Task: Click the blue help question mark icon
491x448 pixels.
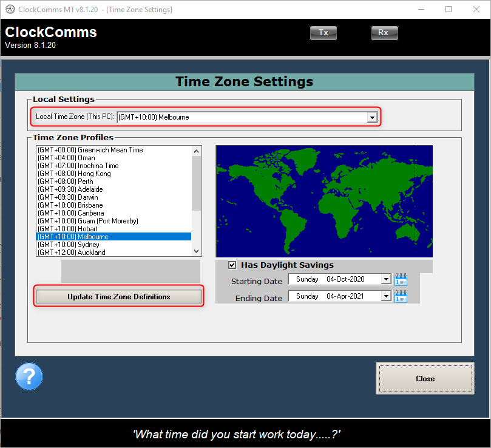Action: (x=29, y=376)
